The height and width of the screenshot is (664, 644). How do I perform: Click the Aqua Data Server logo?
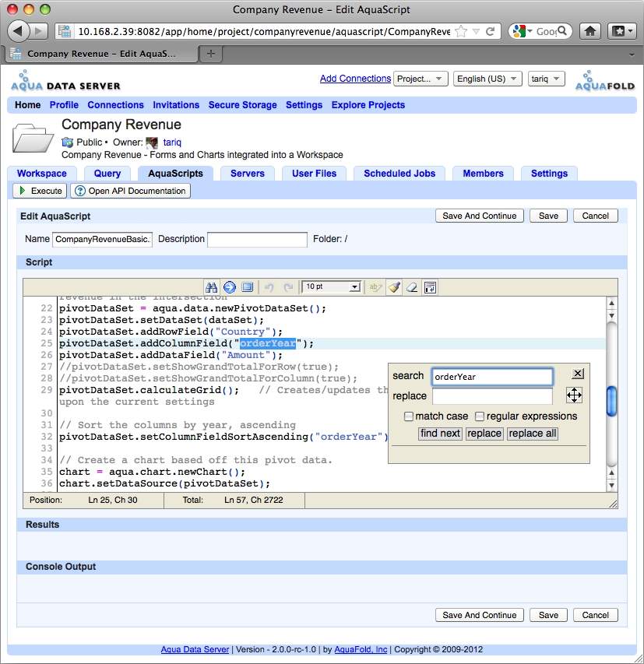click(65, 81)
